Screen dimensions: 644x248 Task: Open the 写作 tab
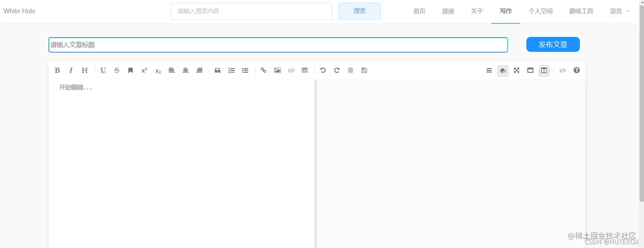coord(506,11)
